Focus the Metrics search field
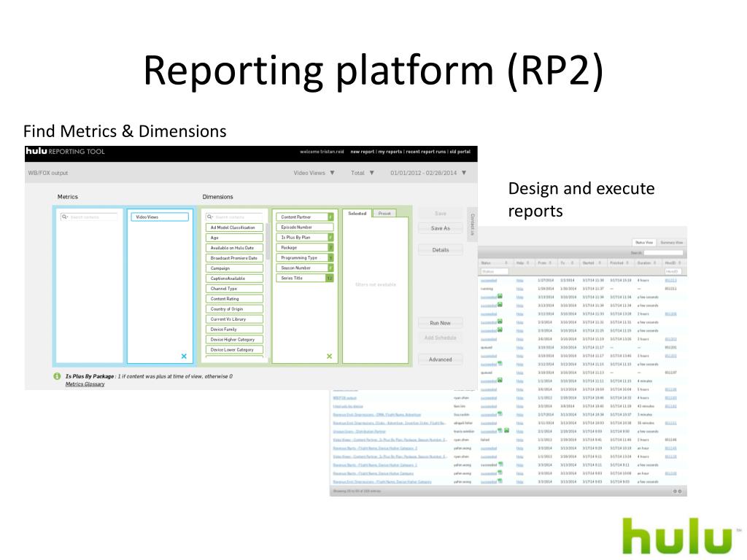This screenshot has height=560, width=747. (89, 217)
